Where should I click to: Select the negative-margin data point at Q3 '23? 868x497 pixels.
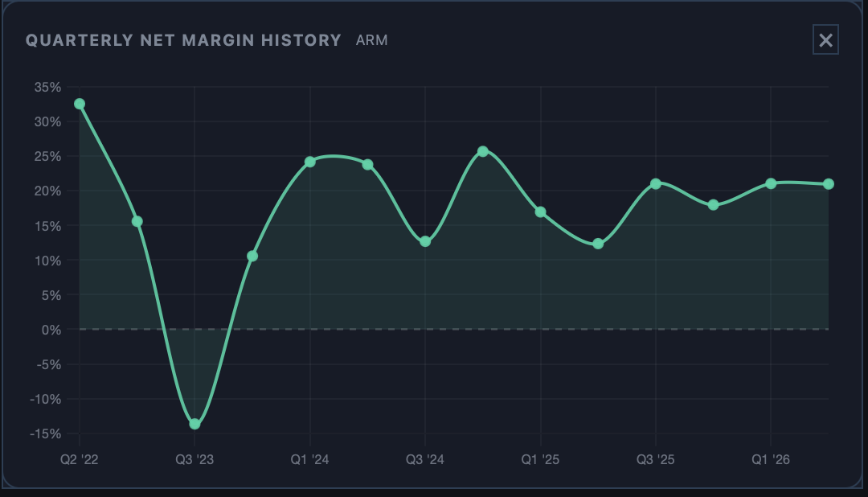pyautogui.click(x=194, y=424)
